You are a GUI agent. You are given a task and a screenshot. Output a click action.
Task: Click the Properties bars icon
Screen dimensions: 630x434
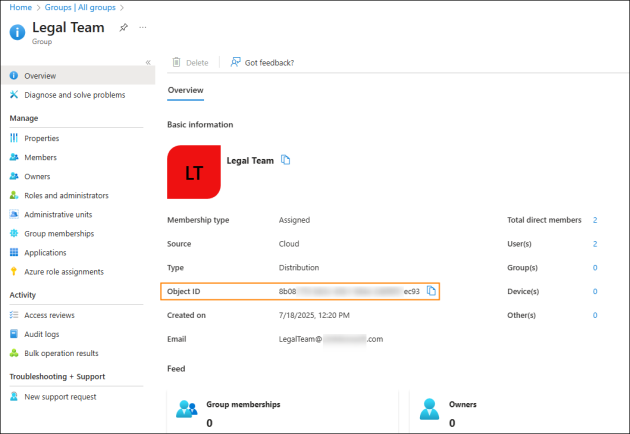[14, 138]
